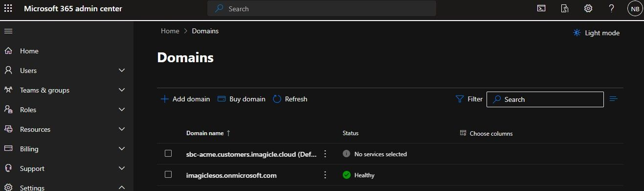Select the imagiclesos.onmicrosoft.com checkbox
Screen dimensions: 644x191
click(168, 174)
